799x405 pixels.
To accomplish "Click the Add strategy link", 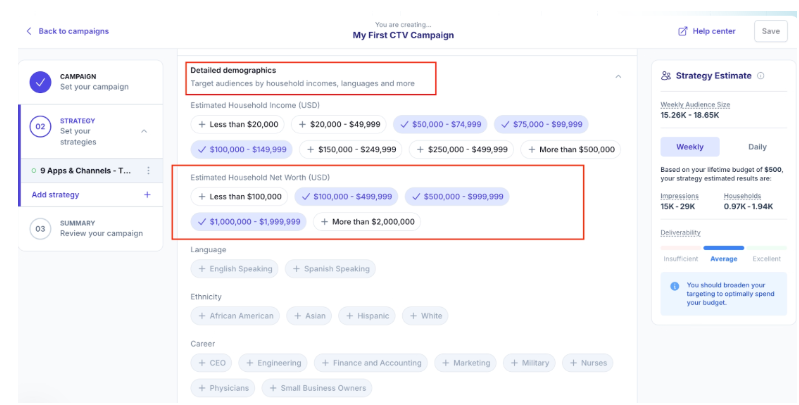I will 55,195.
